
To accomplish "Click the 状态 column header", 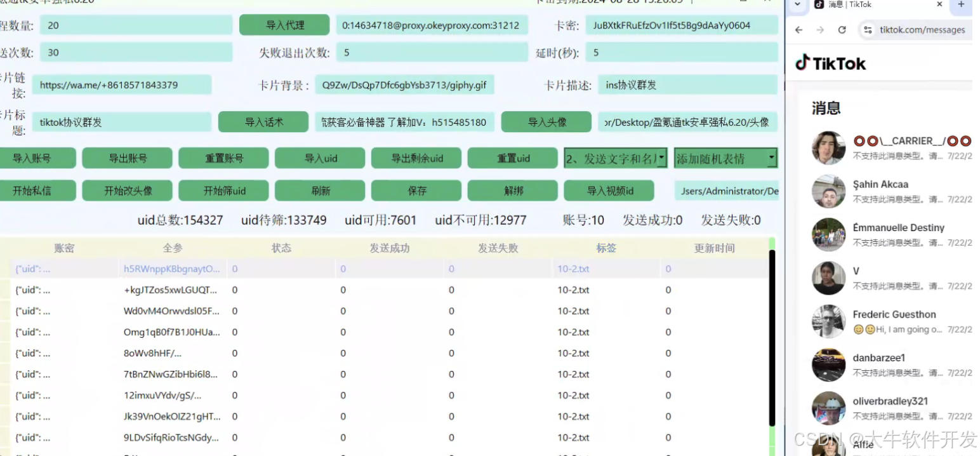I will coord(281,248).
